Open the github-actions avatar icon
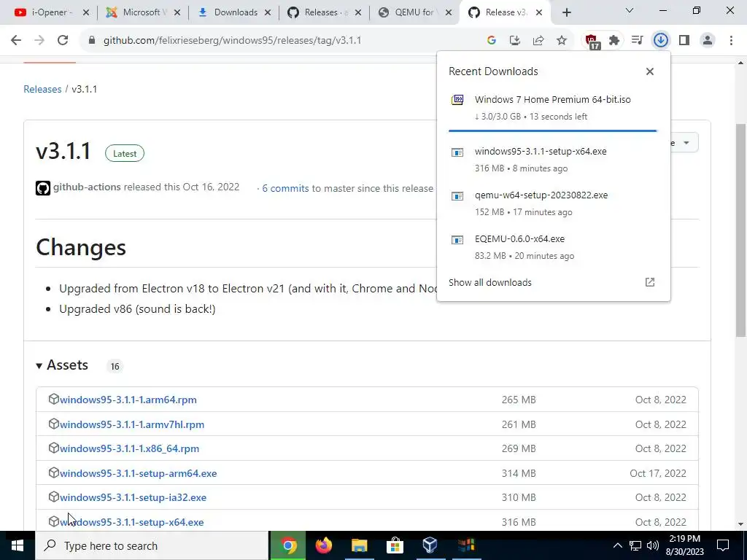 click(43, 188)
